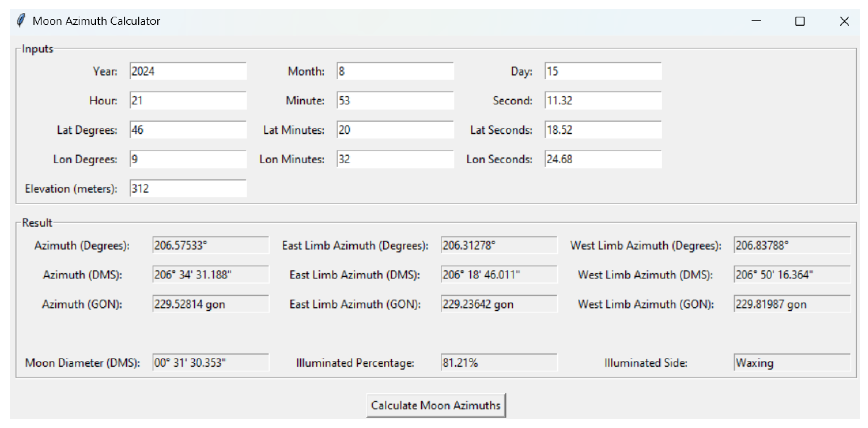Click the 'West Limb Azimuth (GON):' label

coord(646,304)
